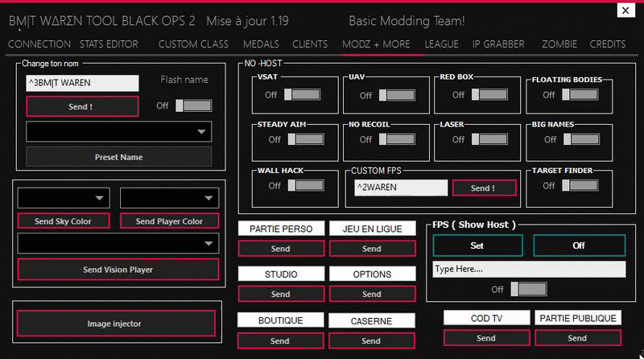
Task: Select the MODZ + MORE tab
Action: (376, 44)
